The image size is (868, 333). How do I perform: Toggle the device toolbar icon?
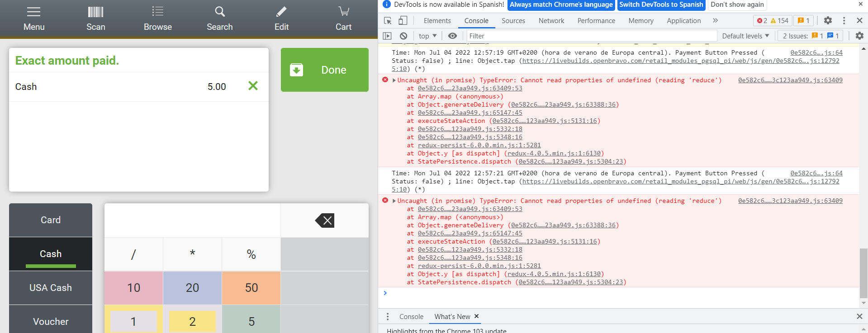point(403,21)
